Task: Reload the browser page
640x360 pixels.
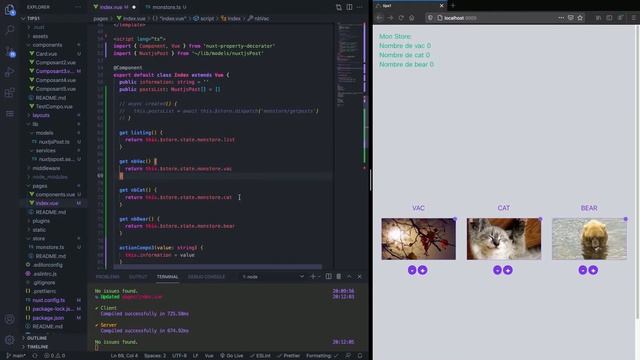Action: tap(401, 18)
